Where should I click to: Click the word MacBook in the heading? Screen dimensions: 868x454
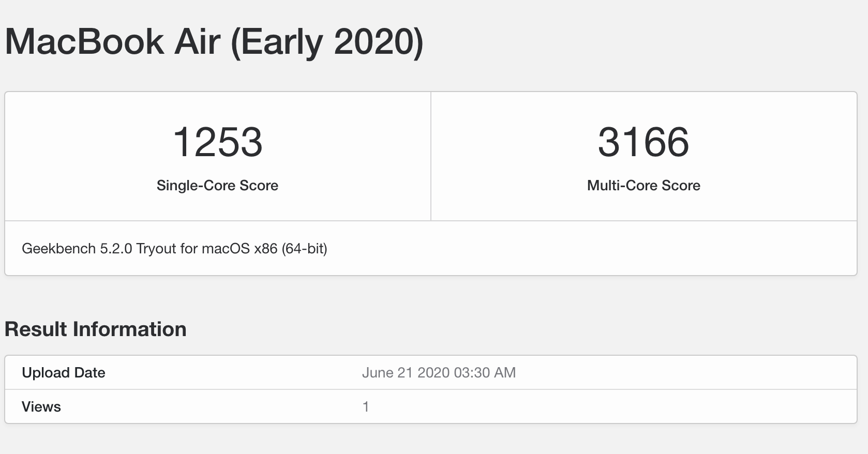[x=85, y=42]
